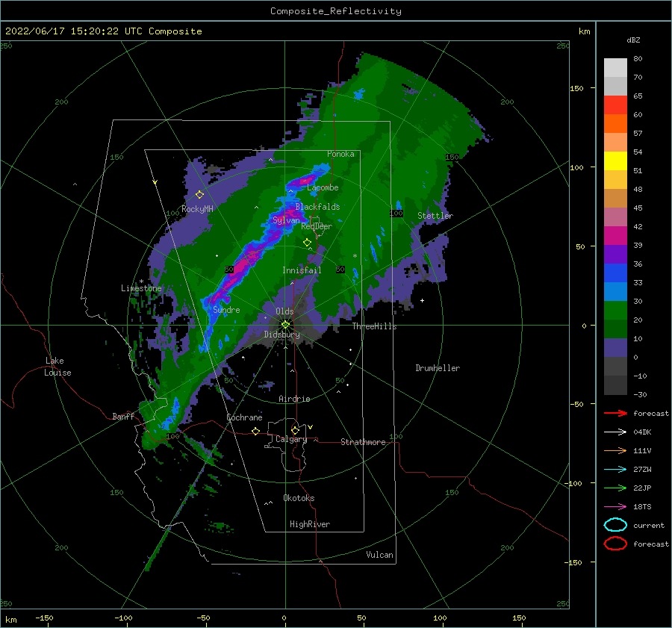The height and width of the screenshot is (628, 672).
Task: Click the Sundre city label
Action: point(226,310)
